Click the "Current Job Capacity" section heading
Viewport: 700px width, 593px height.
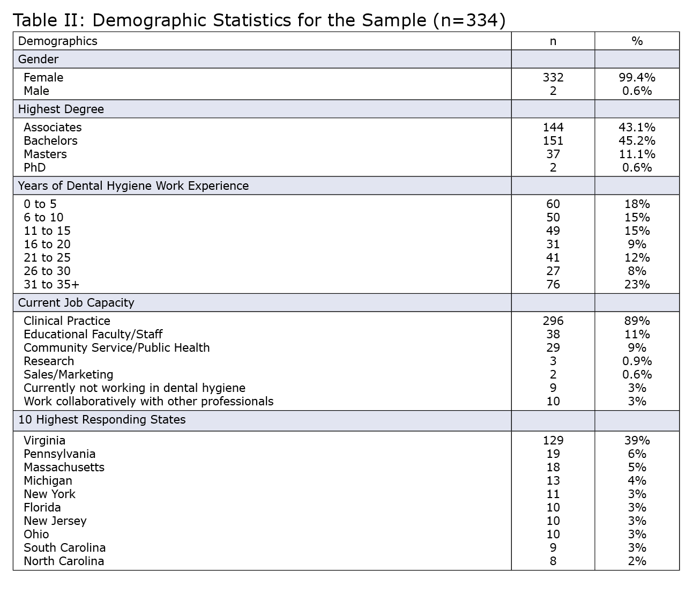pos(76,303)
